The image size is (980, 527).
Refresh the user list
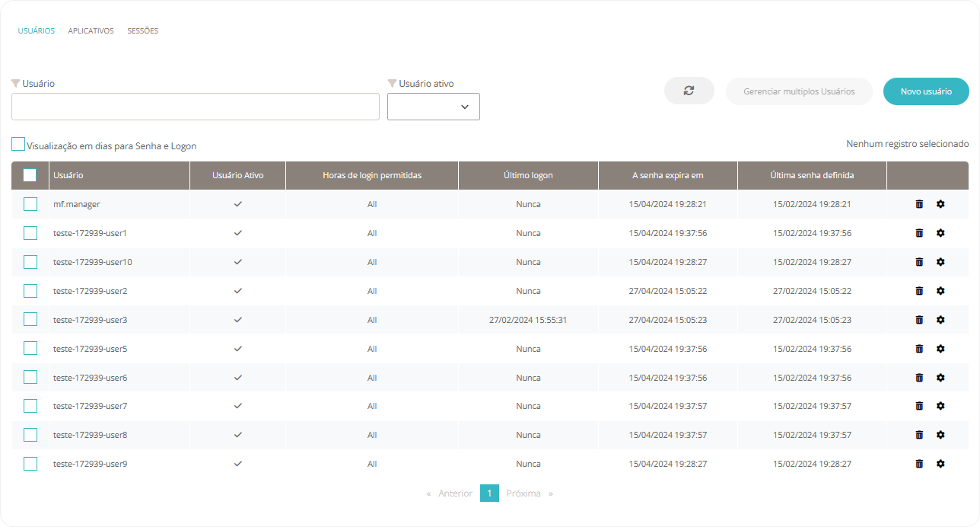[x=689, y=91]
